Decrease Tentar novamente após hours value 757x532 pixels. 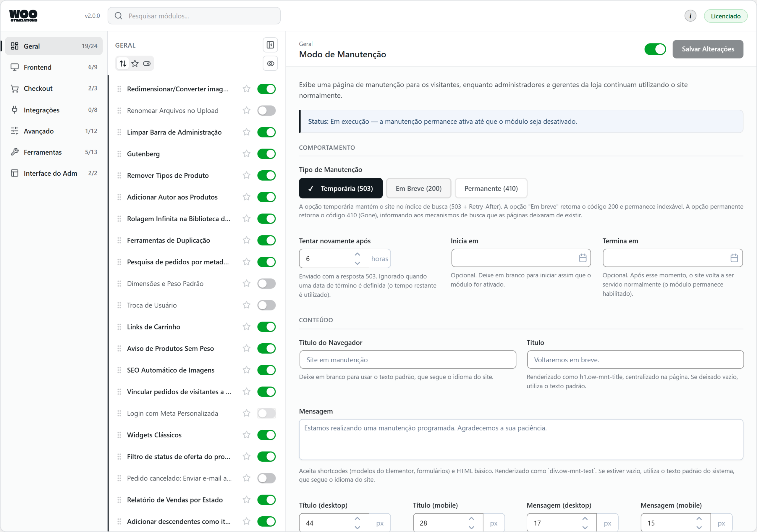[358, 263]
